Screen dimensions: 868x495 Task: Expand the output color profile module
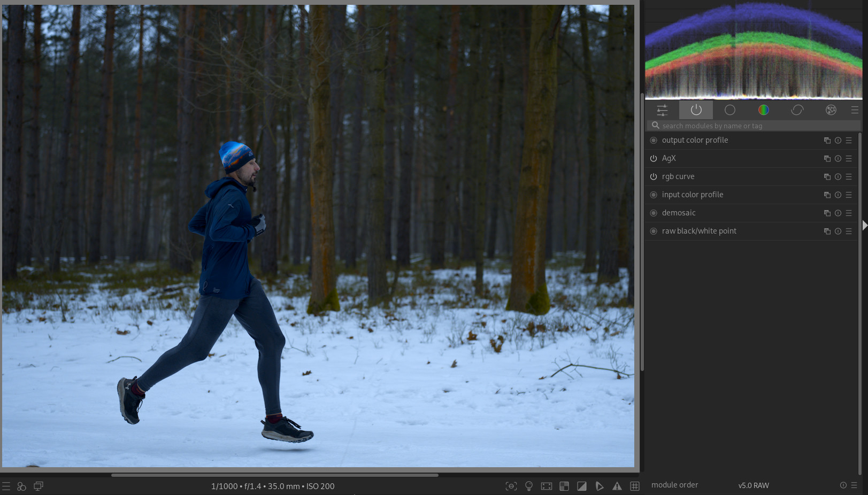pos(695,140)
